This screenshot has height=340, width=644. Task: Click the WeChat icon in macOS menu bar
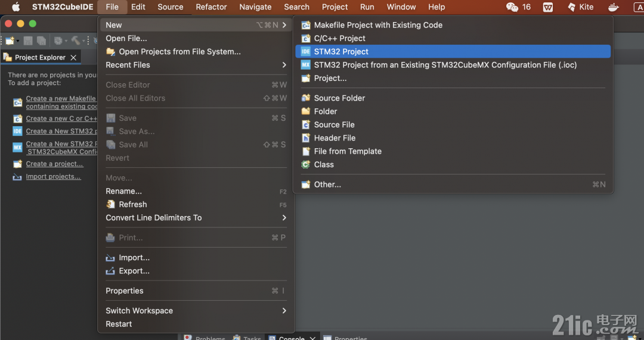[x=512, y=7]
